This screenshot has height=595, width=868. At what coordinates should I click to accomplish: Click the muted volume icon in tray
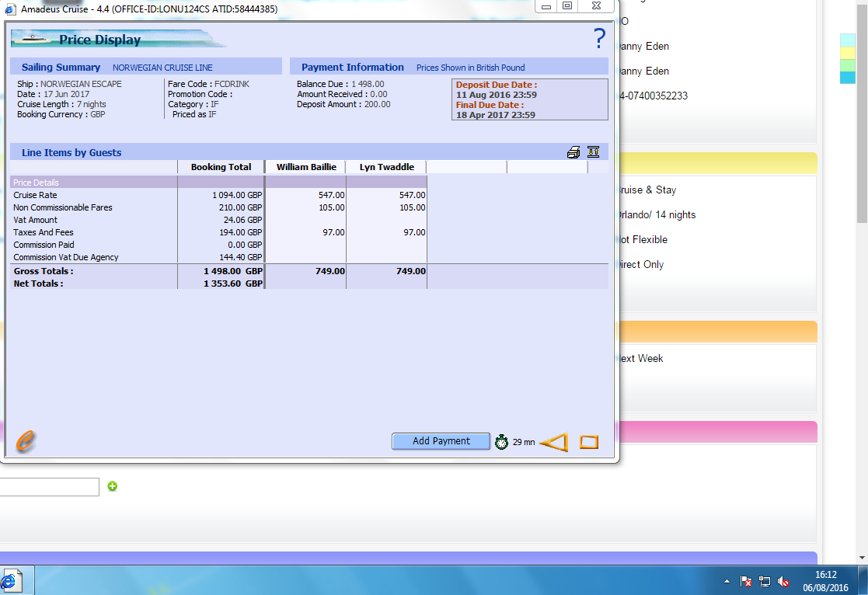pos(784,581)
